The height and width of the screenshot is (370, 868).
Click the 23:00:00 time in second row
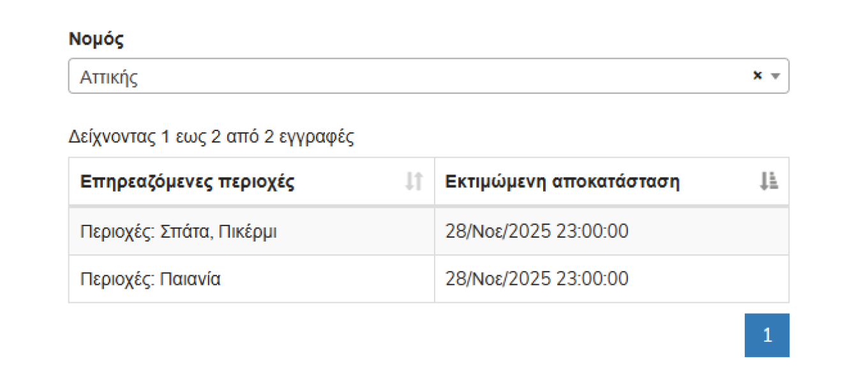pyautogui.click(x=592, y=279)
